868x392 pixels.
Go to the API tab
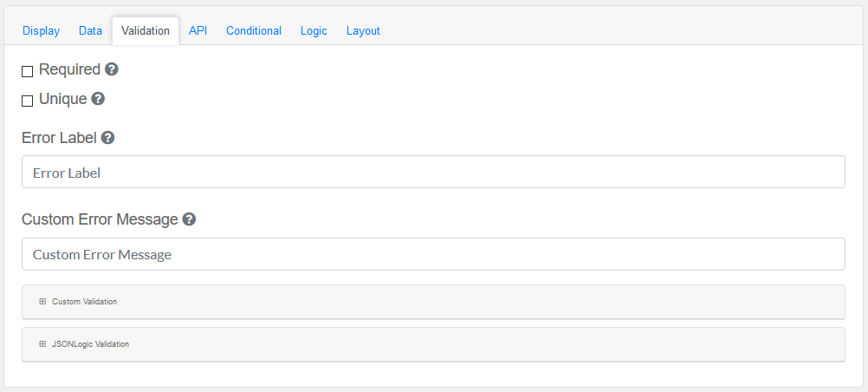tap(198, 30)
